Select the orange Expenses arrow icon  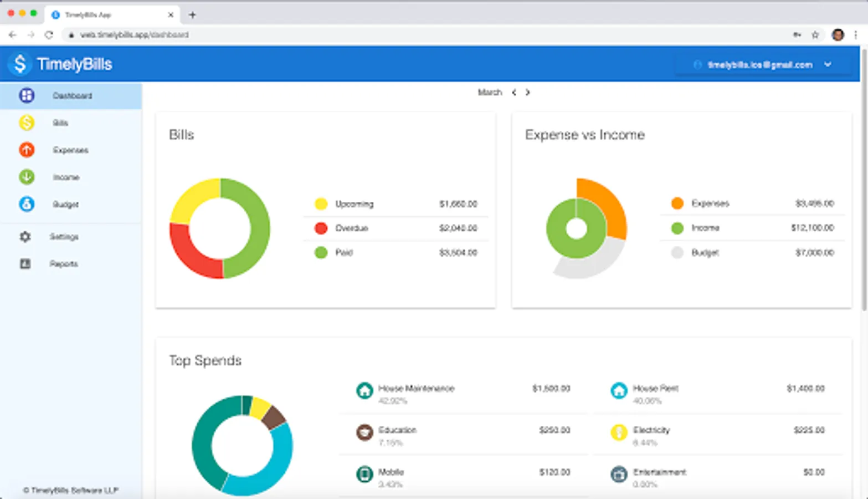[x=27, y=150]
